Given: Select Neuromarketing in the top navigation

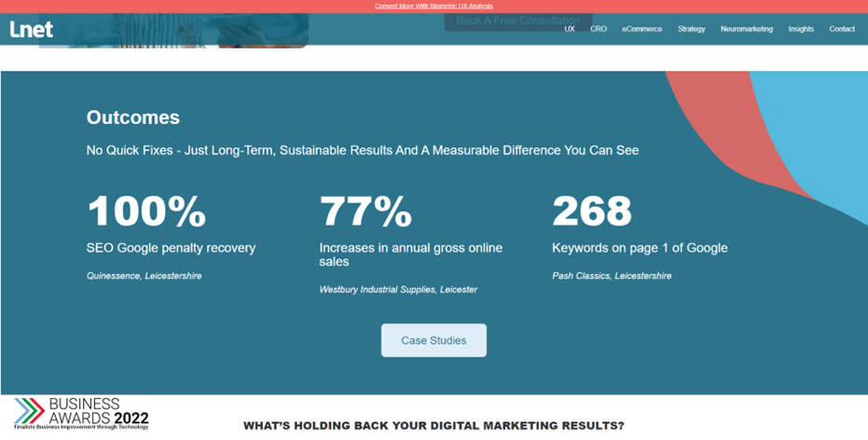Looking at the screenshot, I should coord(746,29).
